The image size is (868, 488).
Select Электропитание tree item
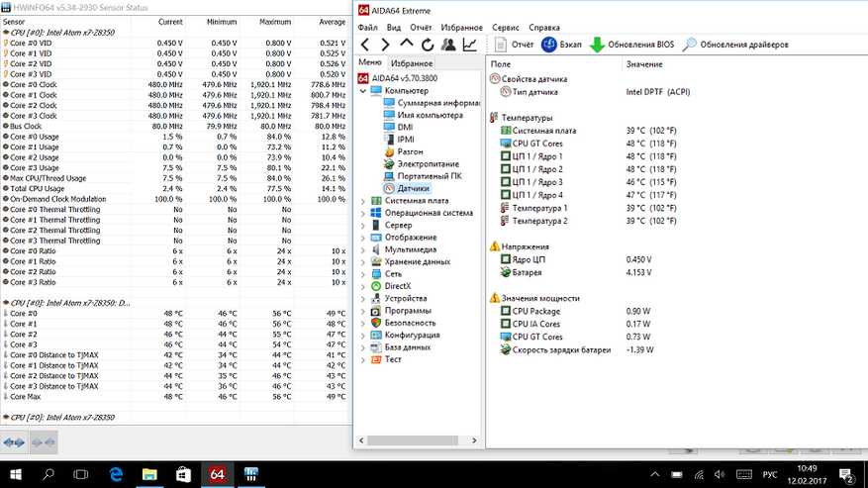click(422, 163)
